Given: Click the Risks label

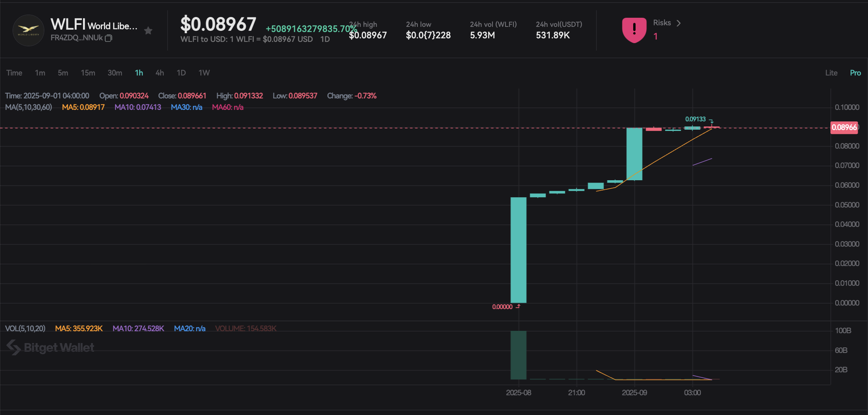Looking at the screenshot, I should [662, 23].
